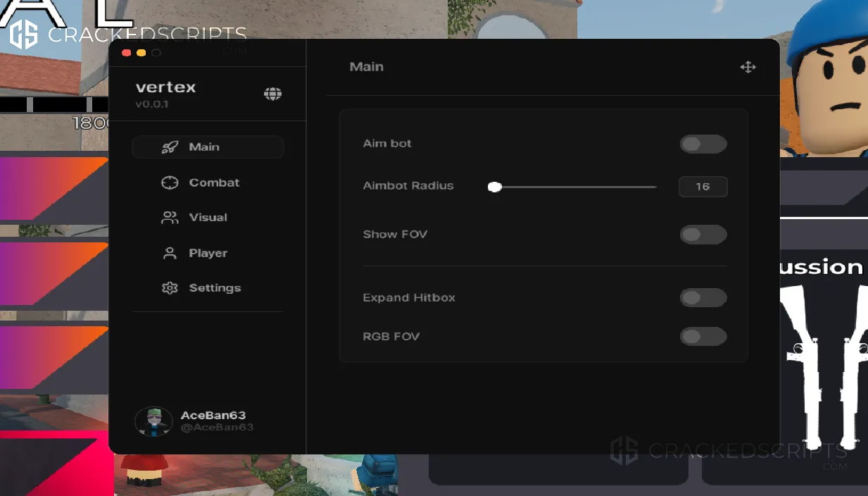Turn on the Show FOV switch
Image resolution: width=868 pixels, height=496 pixels.
point(703,235)
